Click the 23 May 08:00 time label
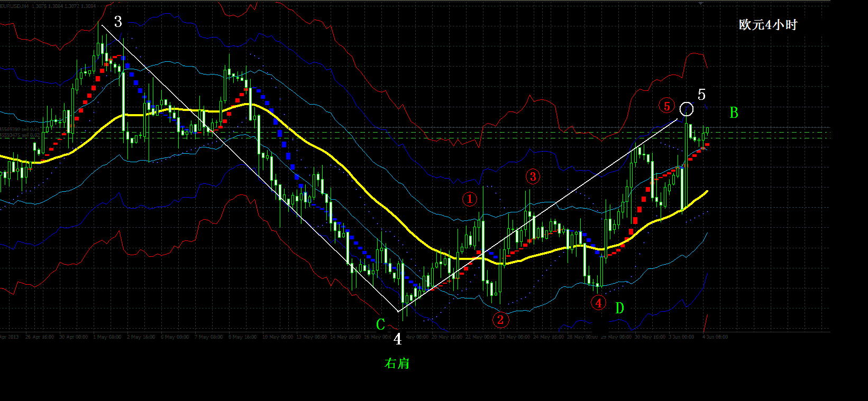This screenshot has width=868, height=401. 515,337
